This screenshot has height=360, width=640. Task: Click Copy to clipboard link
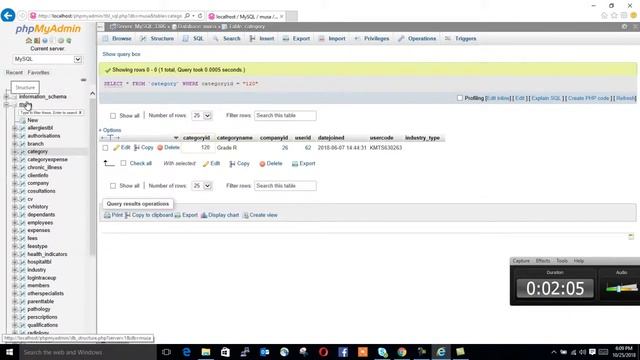[x=149, y=215]
